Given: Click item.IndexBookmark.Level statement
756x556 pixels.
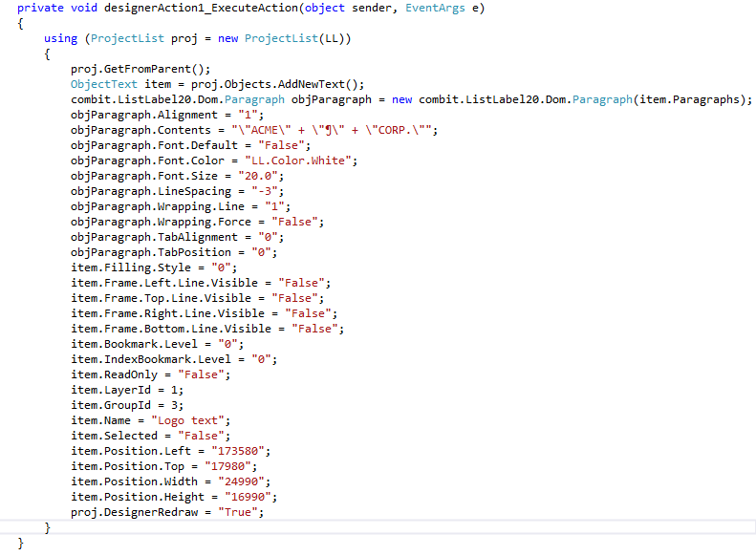Looking at the screenshot, I should [174, 359].
